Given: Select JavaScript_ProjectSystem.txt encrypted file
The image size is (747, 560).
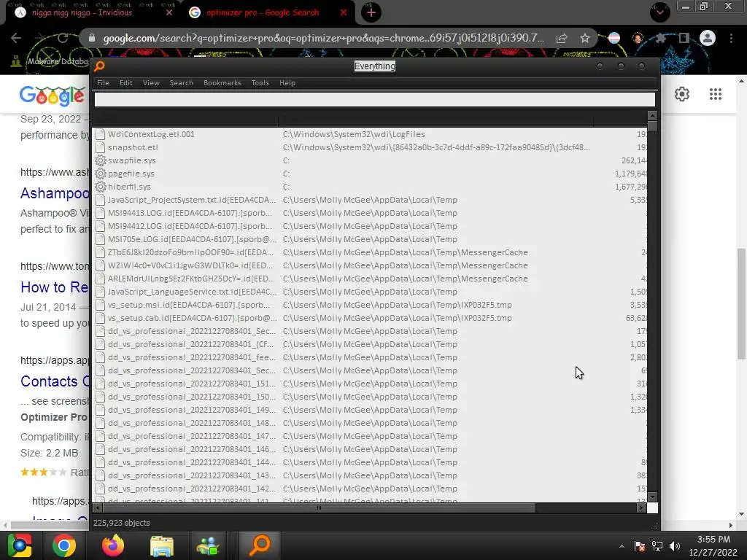Looking at the screenshot, I should [x=370, y=200].
